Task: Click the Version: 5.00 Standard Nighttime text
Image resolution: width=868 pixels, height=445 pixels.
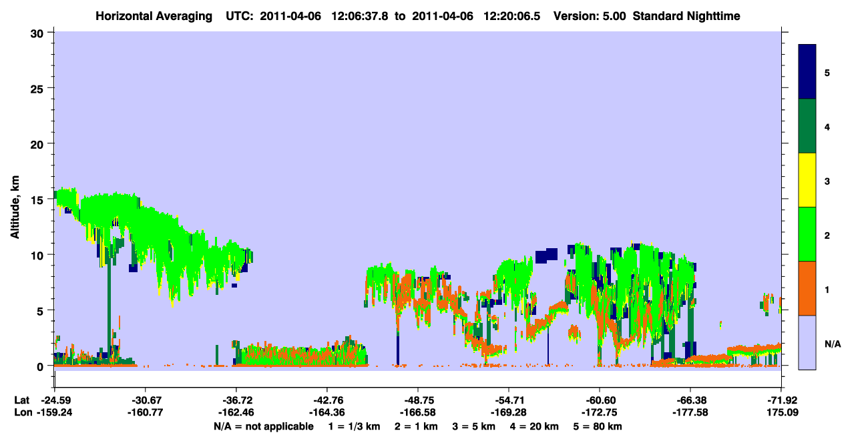Action: pyautogui.click(x=647, y=15)
